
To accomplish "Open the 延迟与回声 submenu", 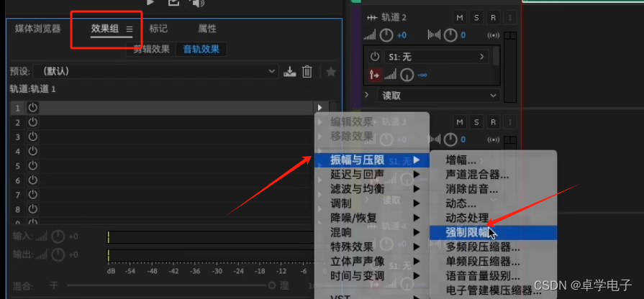I will 372,175.
